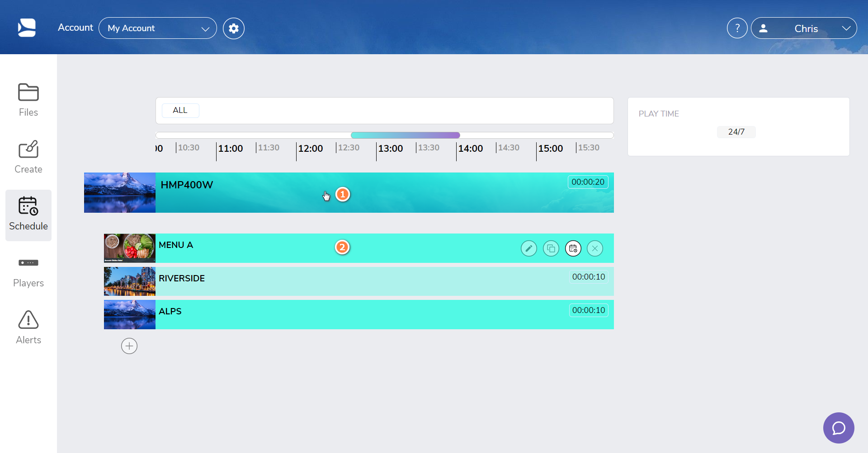Viewport: 868px width, 453px height.
Task: Open account settings gear icon
Action: 234,28
